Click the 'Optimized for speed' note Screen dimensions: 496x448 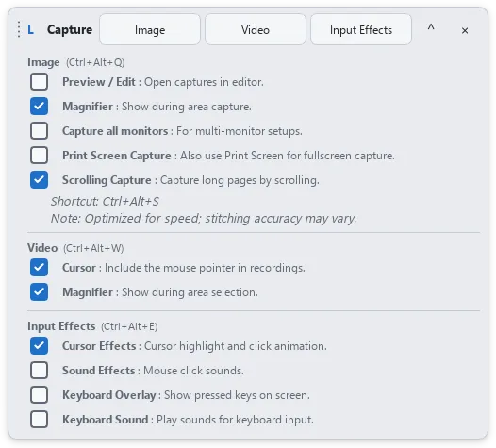pos(204,218)
